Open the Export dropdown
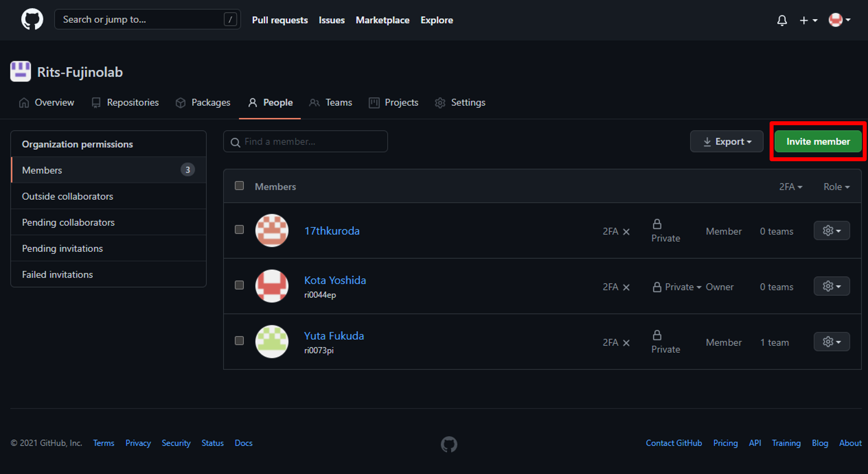The image size is (868, 474). tap(727, 141)
